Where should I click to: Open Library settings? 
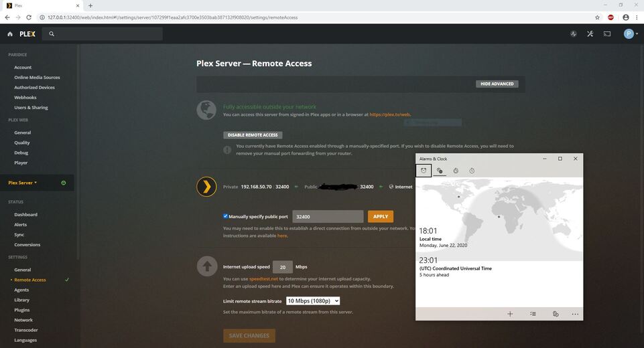click(x=21, y=300)
